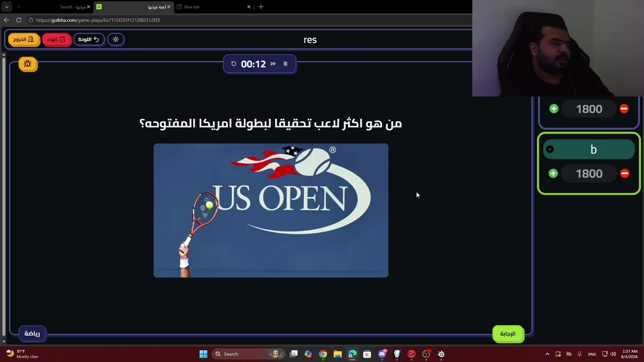Reset the timer with the restart icon

pos(233,64)
